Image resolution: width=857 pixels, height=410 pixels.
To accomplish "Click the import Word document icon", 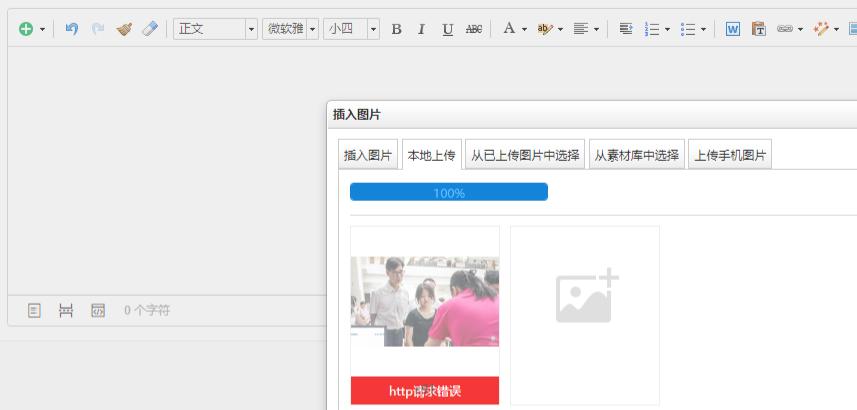I will (x=733, y=29).
